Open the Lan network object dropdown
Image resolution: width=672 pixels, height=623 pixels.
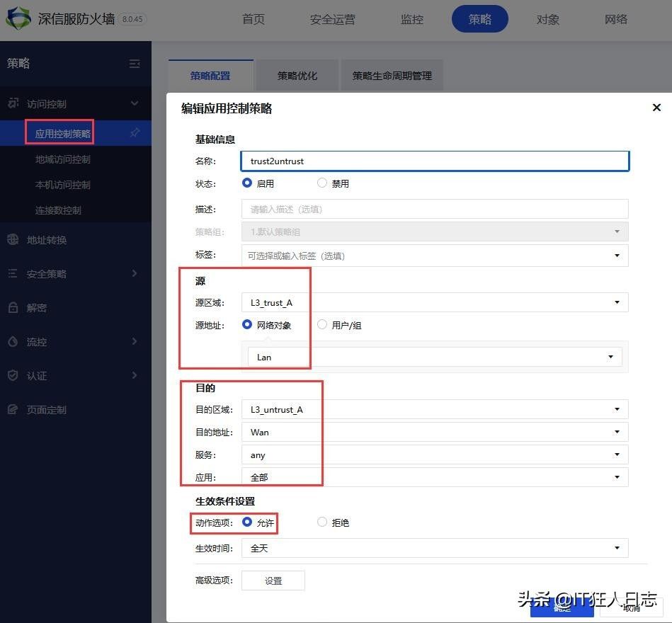[x=435, y=357]
